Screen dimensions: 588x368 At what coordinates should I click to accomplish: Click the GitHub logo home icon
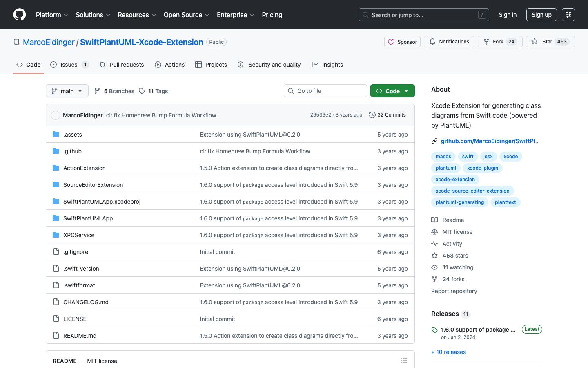pos(20,15)
